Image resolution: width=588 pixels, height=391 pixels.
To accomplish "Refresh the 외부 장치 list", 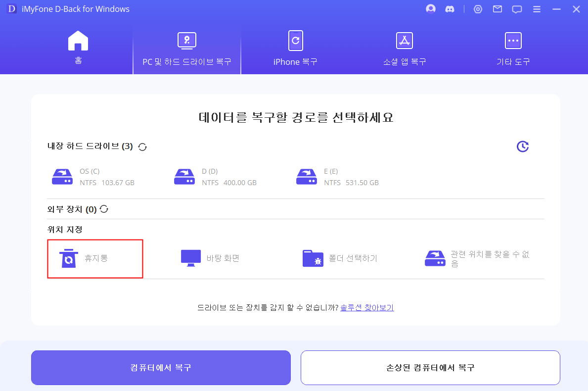I will (x=104, y=209).
